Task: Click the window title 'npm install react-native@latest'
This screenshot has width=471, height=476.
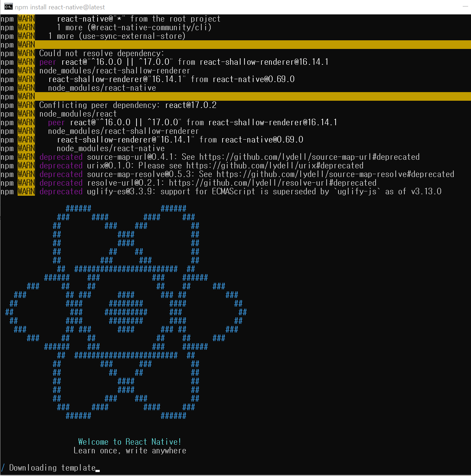Action: (60, 7)
